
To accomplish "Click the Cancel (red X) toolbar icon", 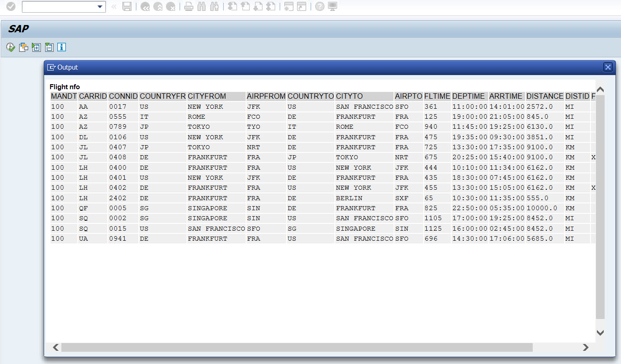I will 171,6.
